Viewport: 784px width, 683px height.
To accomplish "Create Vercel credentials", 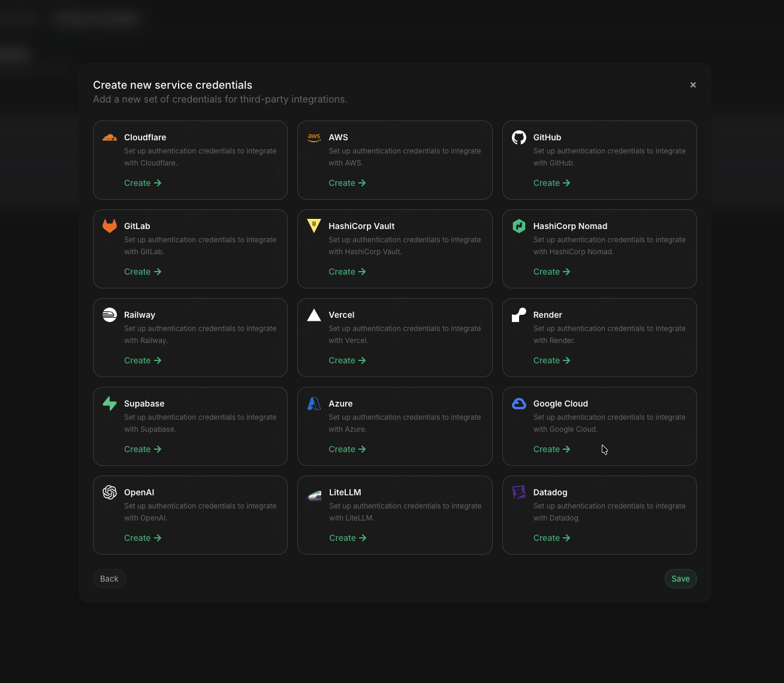I will [x=347, y=360].
